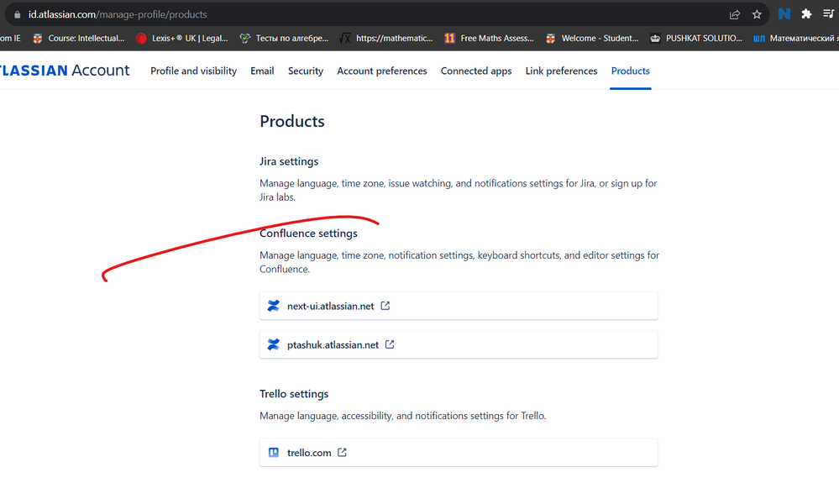Click the Atlassian Account logo
839x504 pixels.
pos(65,70)
